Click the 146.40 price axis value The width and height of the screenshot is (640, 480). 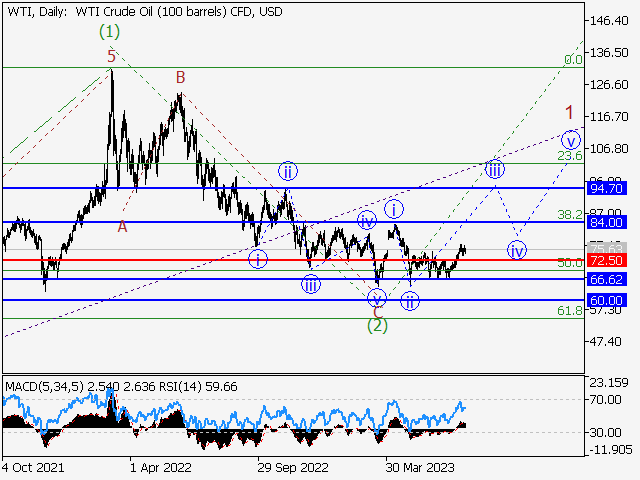click(x=609, y=20)
